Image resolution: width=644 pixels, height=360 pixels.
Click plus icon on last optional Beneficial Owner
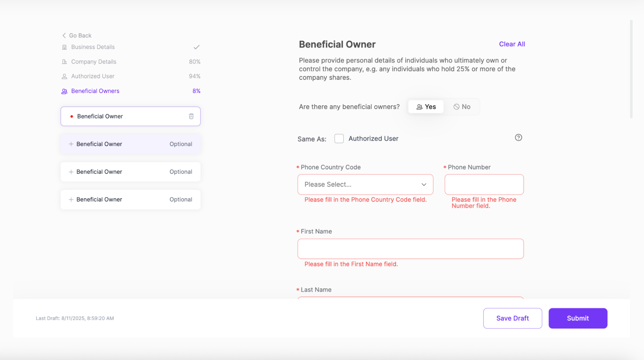(x=71, y=199)
